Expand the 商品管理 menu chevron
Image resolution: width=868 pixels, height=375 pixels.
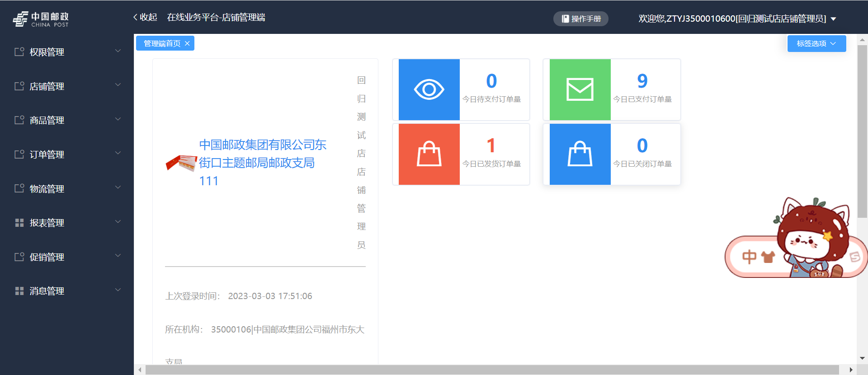[118, 119]
